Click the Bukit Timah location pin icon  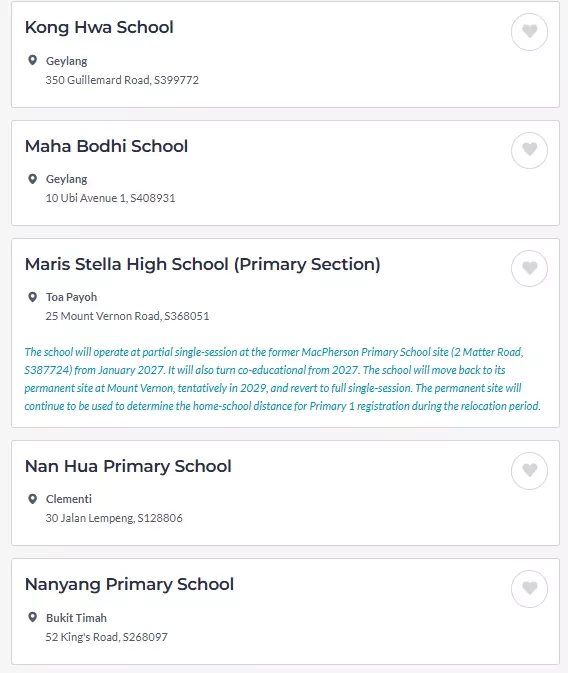point(32,617)
